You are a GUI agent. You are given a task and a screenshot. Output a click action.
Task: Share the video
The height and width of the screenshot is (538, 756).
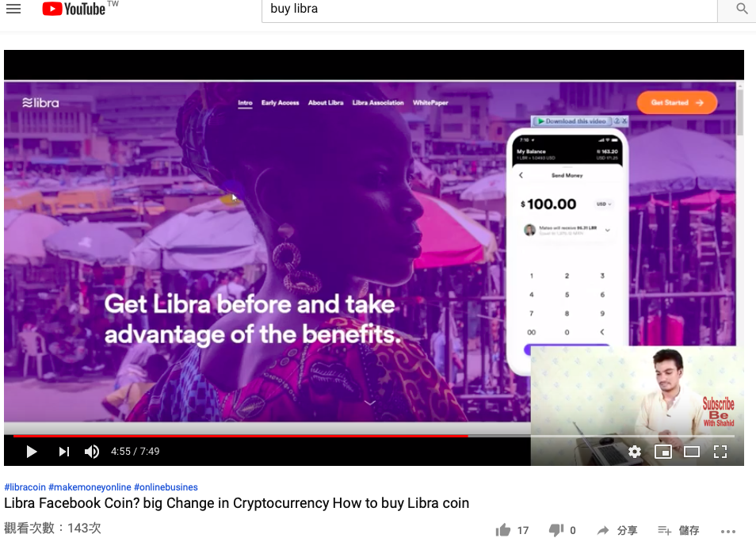coord(617,531)
